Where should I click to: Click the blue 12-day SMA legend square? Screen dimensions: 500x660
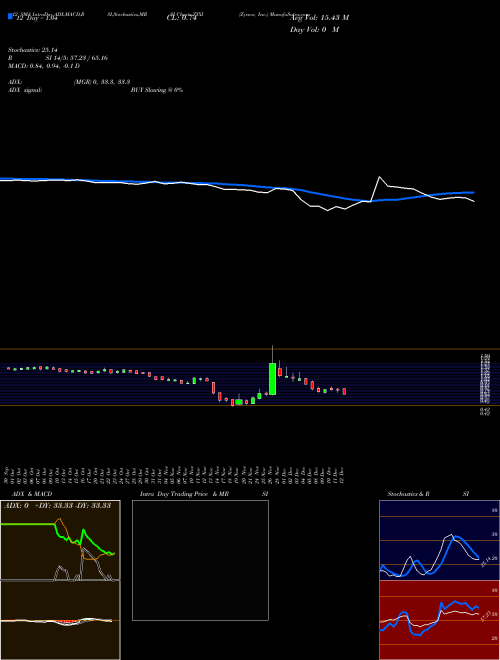pyautogui.click(x=10, y=16)
